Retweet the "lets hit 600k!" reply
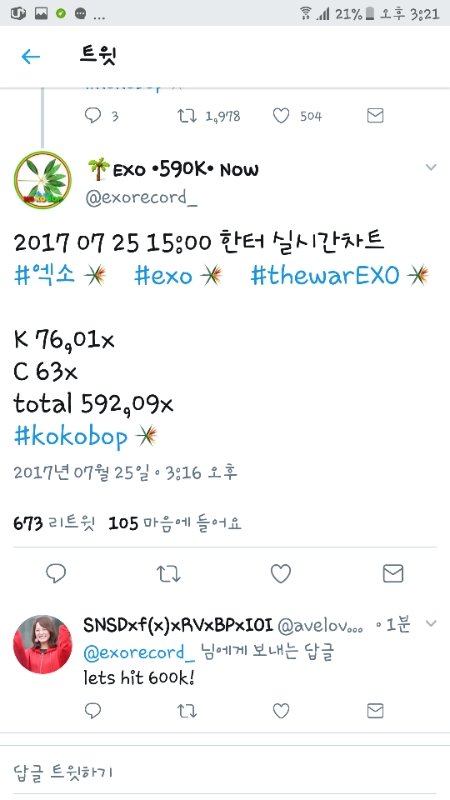This screenshot has width=450, height=800. point(187,711)
